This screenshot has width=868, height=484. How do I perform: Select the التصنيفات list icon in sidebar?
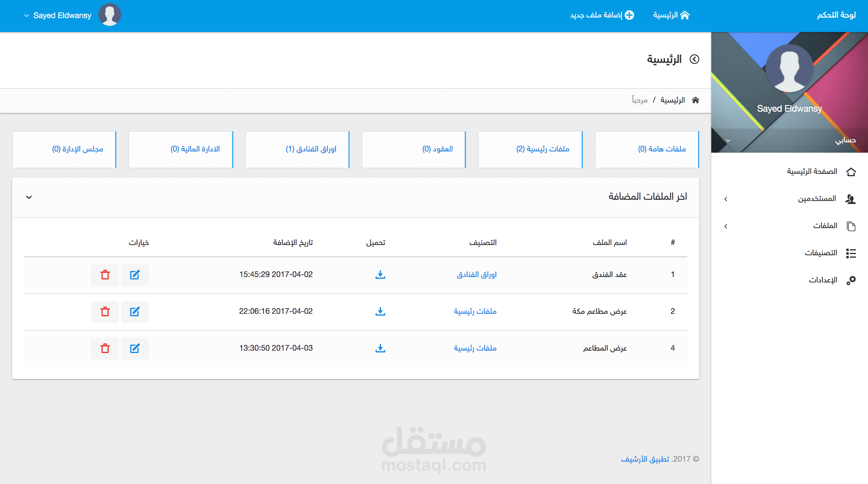(852, 253)
